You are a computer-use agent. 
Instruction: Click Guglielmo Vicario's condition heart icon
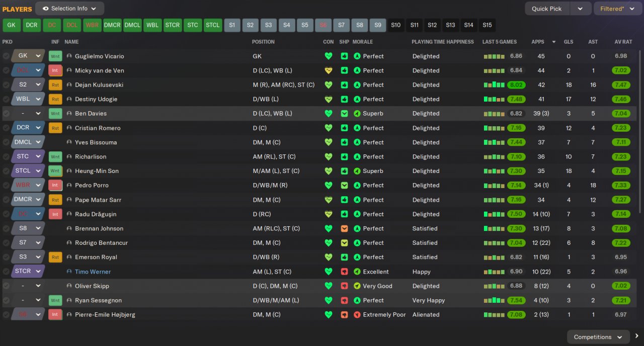point(329,56)
